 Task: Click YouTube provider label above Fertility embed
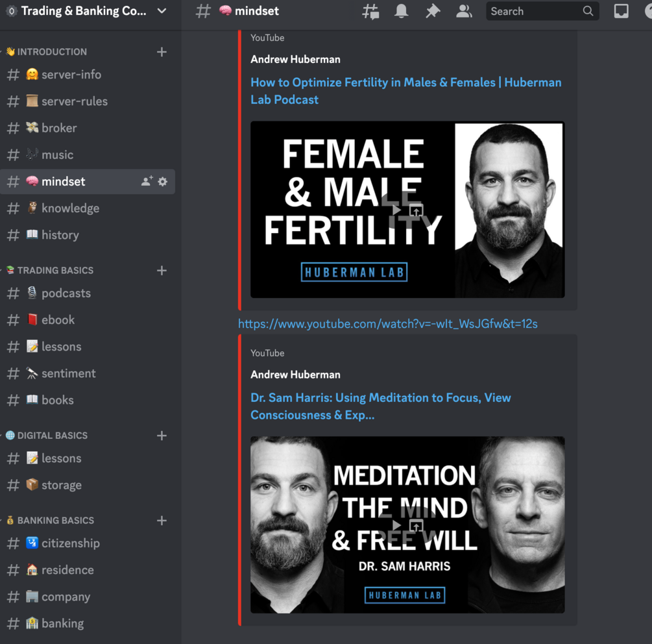267,38
